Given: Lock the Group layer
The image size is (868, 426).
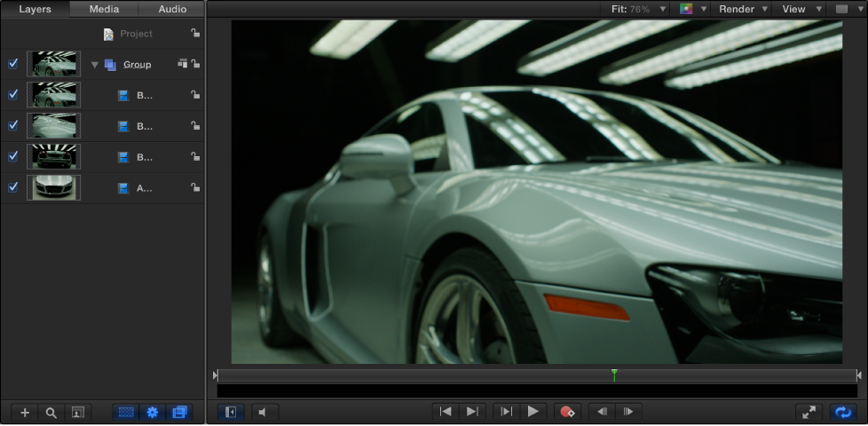Looking at the screenshot, I should tap(195, 64).
